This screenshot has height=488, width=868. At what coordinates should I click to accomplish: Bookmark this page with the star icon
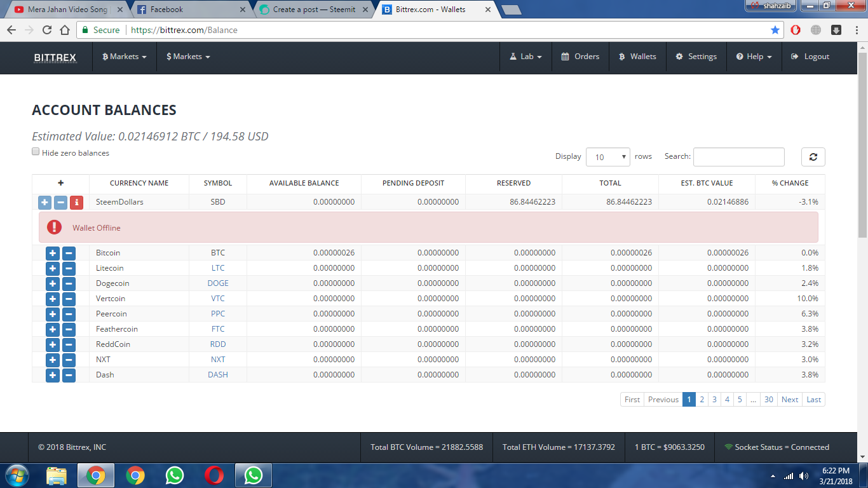(775, 30)
